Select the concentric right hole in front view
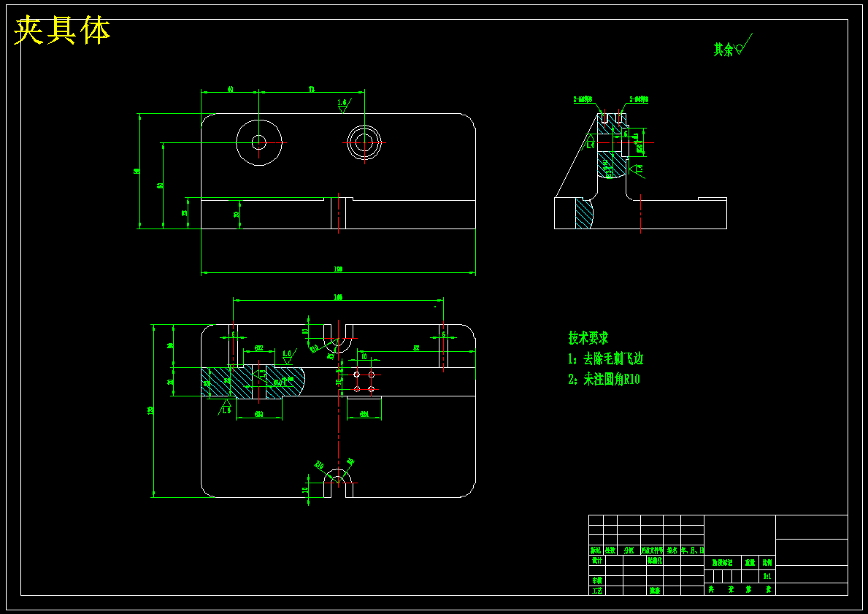The image size is (868, 614). 364,143
